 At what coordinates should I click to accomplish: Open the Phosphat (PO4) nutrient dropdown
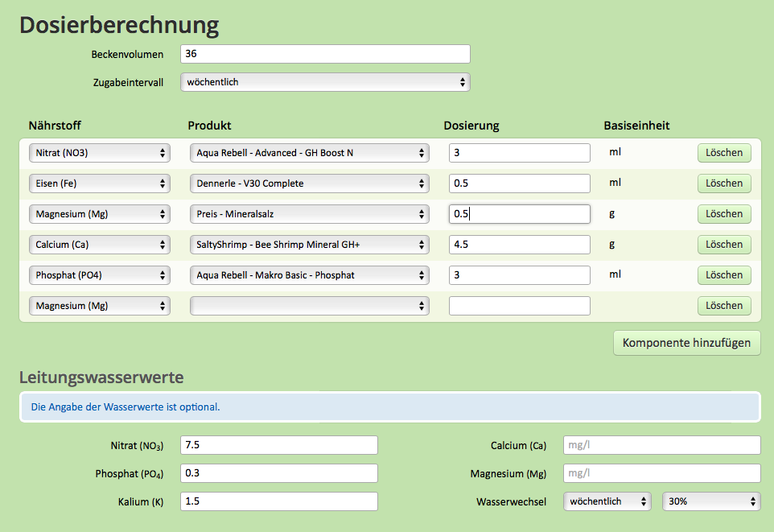100,275
